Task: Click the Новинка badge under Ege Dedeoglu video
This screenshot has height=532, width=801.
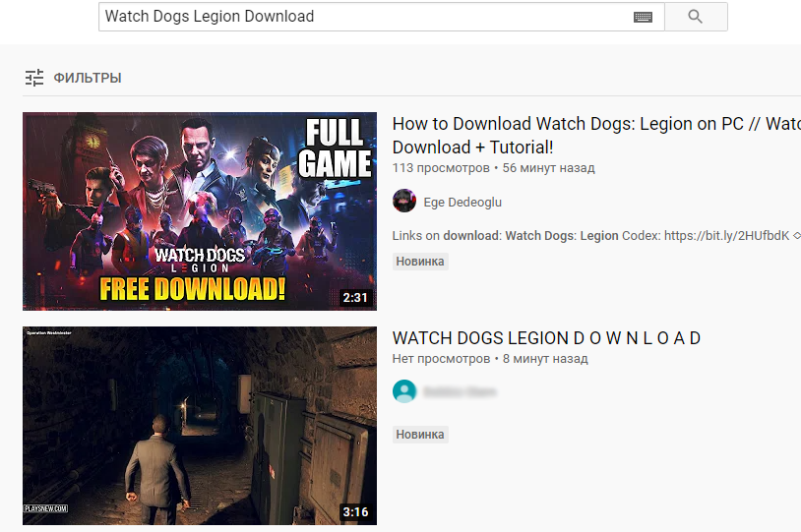Action: pyautogui.click(x=420, y=262)
